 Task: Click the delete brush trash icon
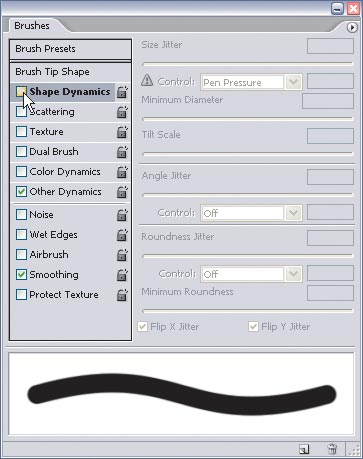coord(332,449)
